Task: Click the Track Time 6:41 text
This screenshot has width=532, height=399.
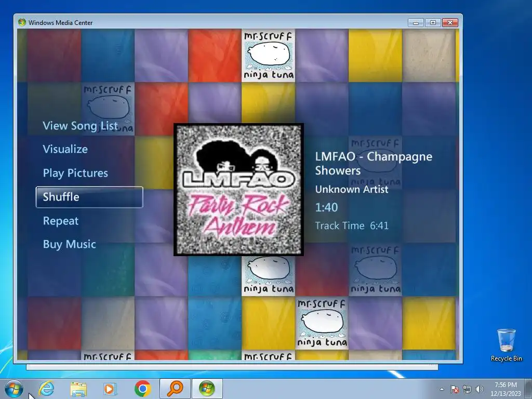Action: [x=352, y=225]
